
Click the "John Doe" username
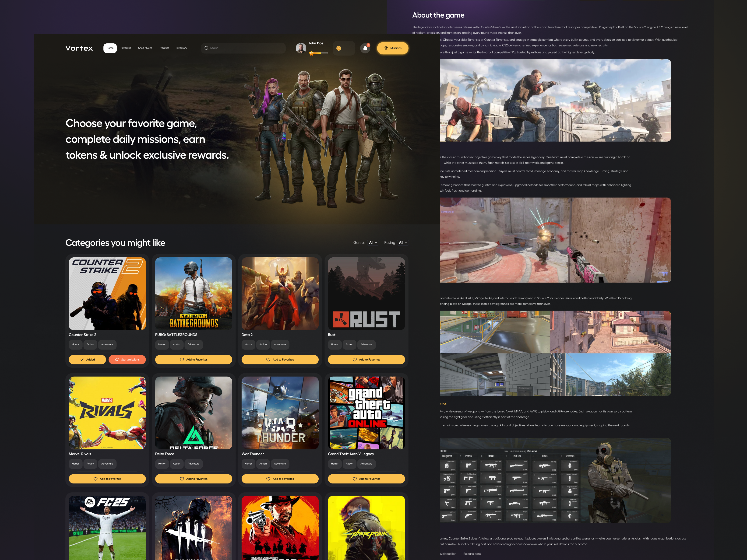[316, 43]
